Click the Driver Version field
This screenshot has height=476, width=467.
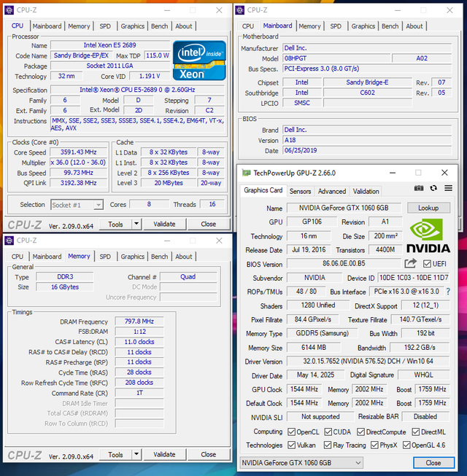(368, 362)
